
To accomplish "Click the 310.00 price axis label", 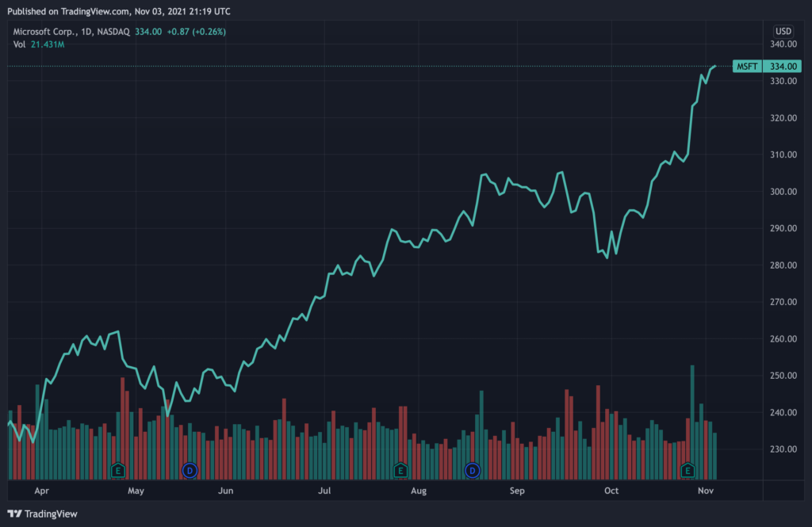I will click(x=783, y=155).
